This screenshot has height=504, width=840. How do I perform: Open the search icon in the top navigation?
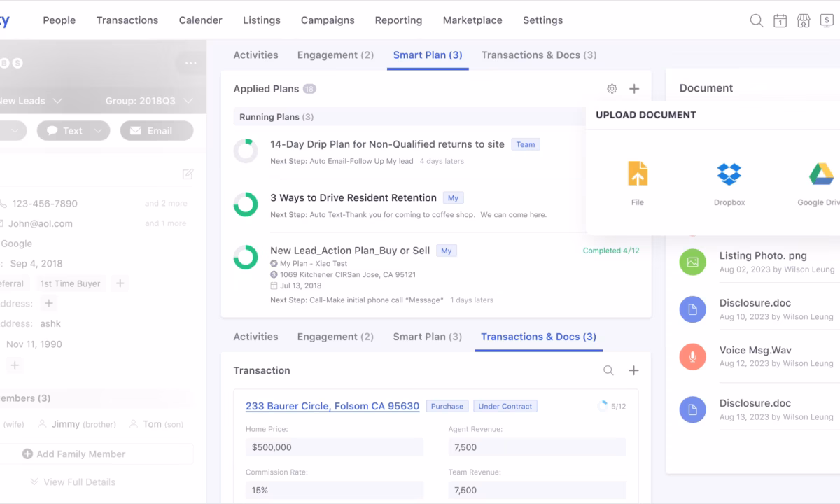tap(757, 20)
